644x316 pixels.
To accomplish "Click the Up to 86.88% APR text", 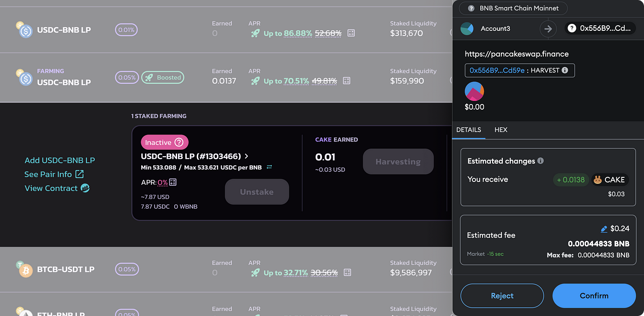I will click(x=288, y=33).
